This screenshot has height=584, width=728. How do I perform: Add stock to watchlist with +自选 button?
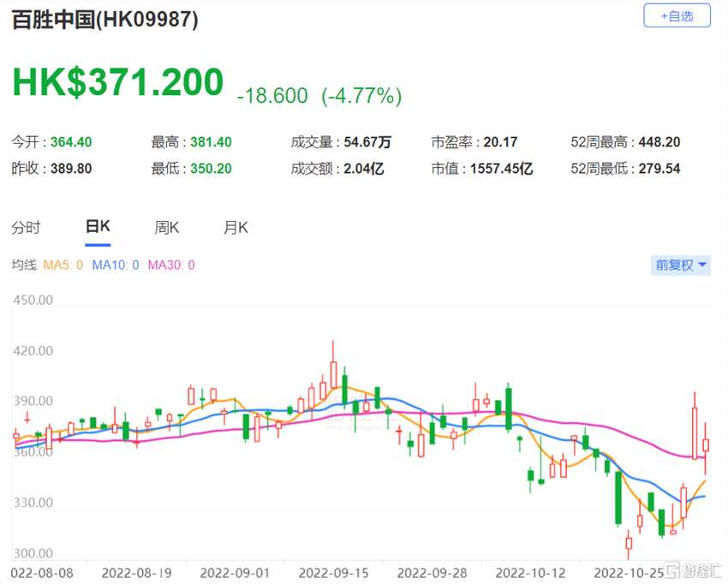click(x=677, y=15)
